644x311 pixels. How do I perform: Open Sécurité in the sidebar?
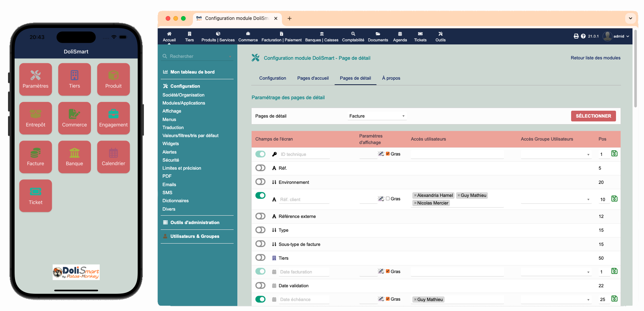click(171, 160)
